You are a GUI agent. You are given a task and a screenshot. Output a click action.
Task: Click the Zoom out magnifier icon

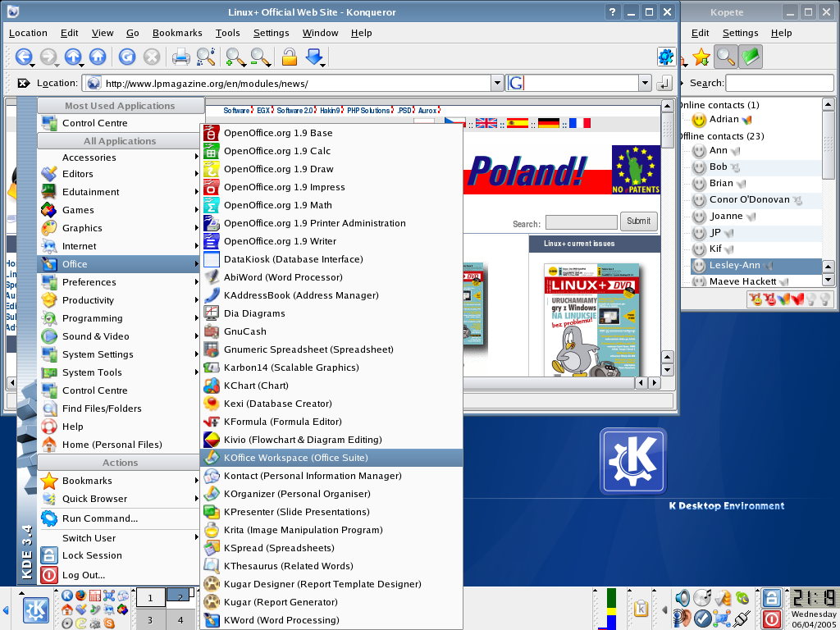click(260, 57)
